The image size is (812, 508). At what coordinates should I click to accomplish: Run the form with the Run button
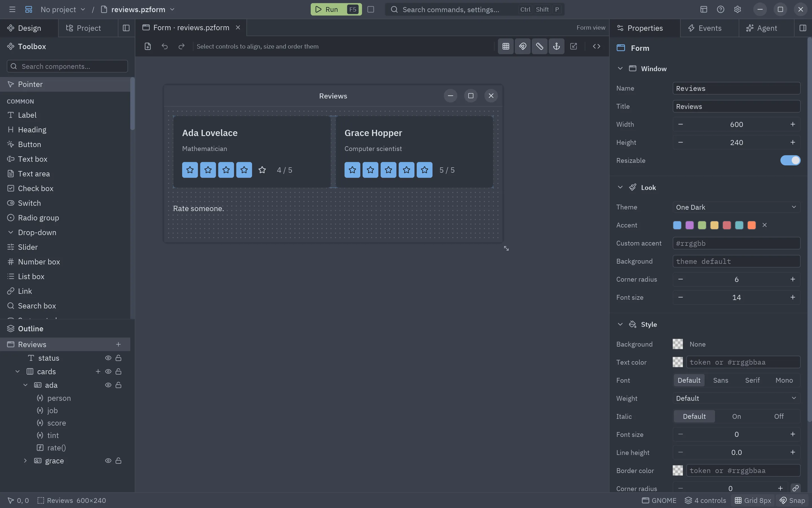336,9
